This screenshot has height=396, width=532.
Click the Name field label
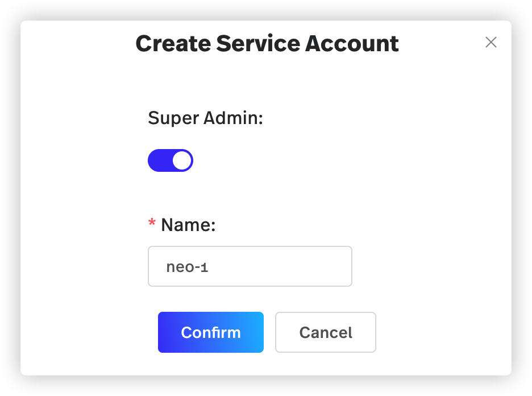pos(188,225)
